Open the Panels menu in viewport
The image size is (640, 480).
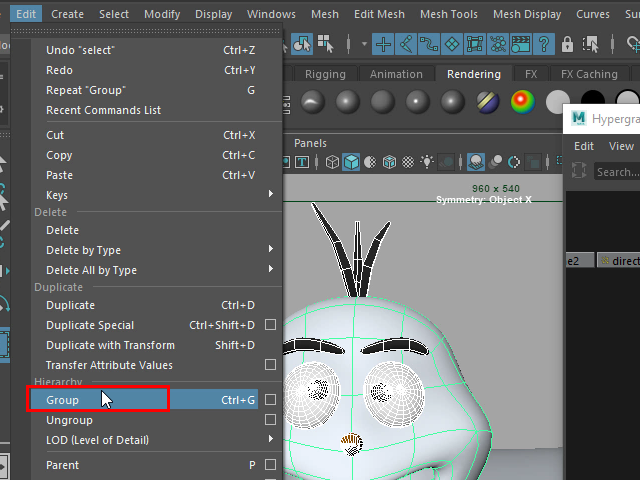pos(310,143)
